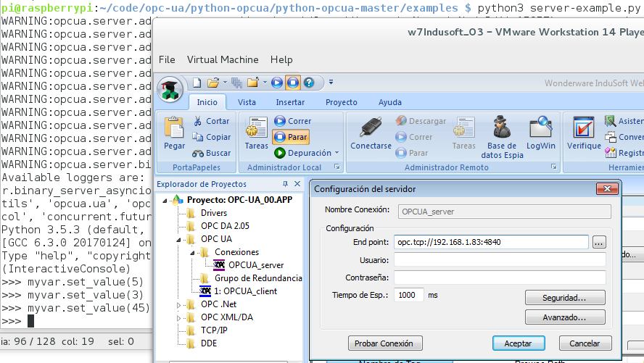Image resolution: width=644 pixels, height=363 pixels.
Task: Click the InduSoft application orb button
Action: pos(170,89)
